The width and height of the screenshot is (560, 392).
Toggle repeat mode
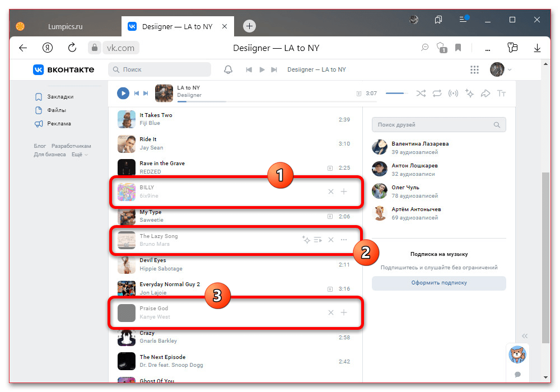tap(437, 94)
